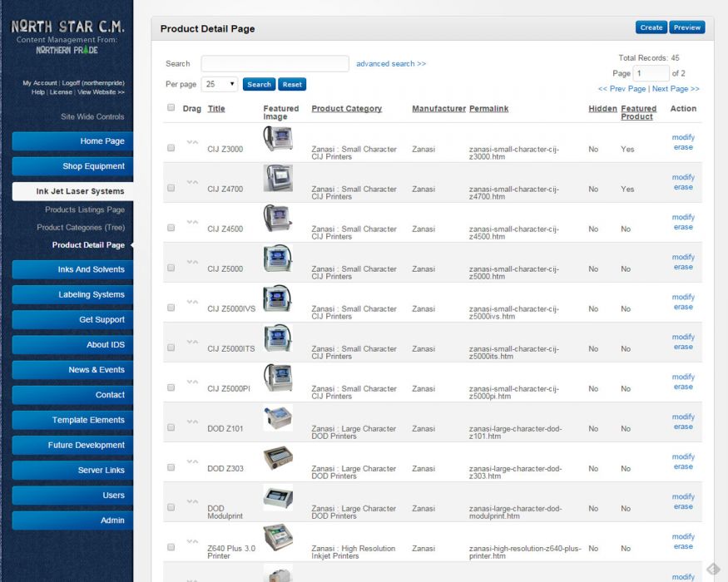Image resolution: width=728 pixels, height=582 pixels.
Task: Click Logoff (northernpride) link
Action: pos(93,83)
